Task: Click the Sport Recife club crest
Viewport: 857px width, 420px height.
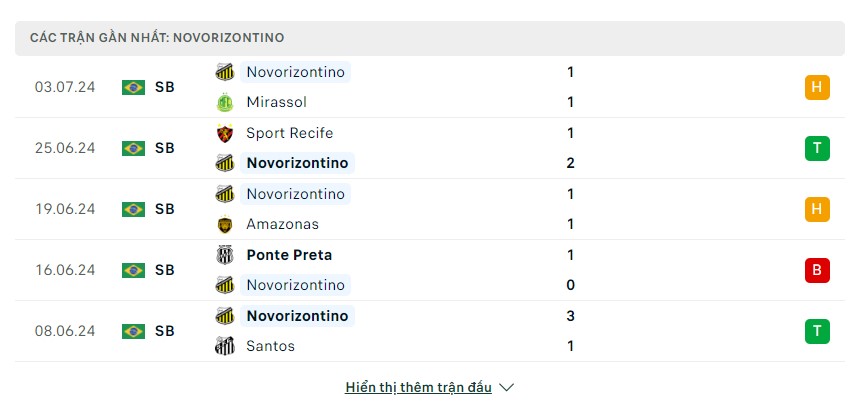Action: pyautogui.click(x=225, y=133)
